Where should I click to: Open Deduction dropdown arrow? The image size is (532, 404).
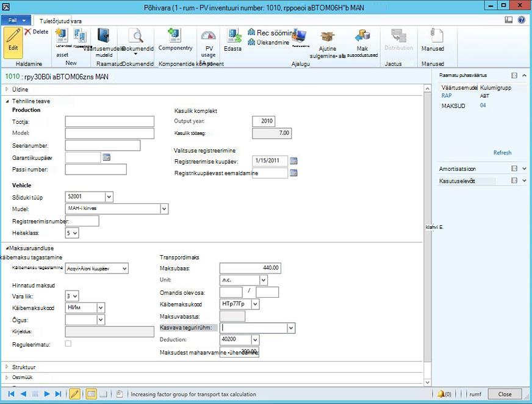(256, 339)
